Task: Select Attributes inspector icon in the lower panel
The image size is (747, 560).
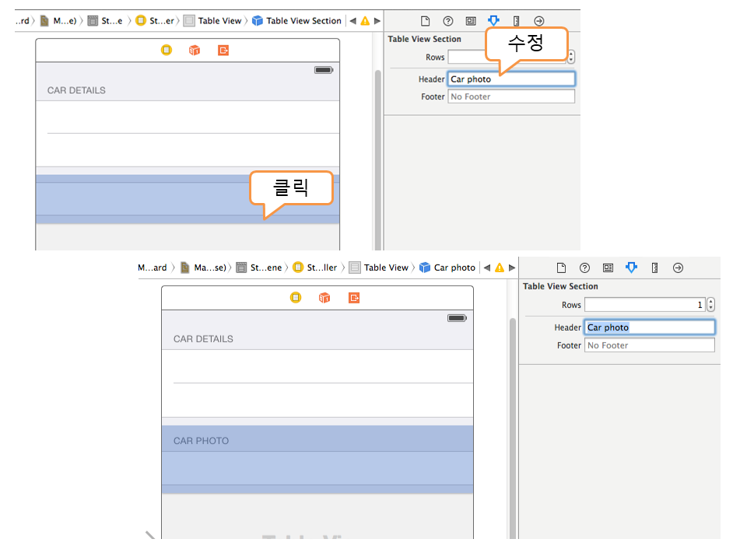Action: coord(631,268)
